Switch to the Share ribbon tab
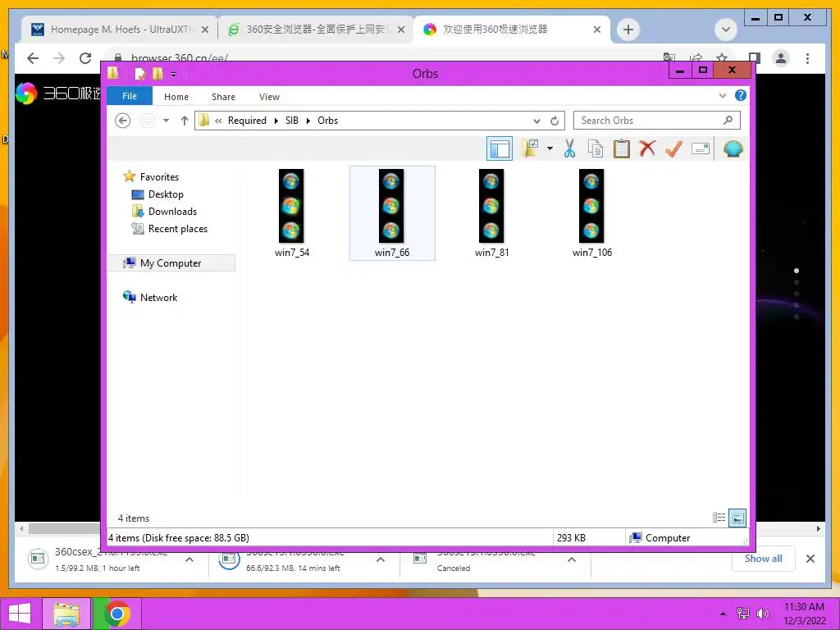 tap(223, 97)
